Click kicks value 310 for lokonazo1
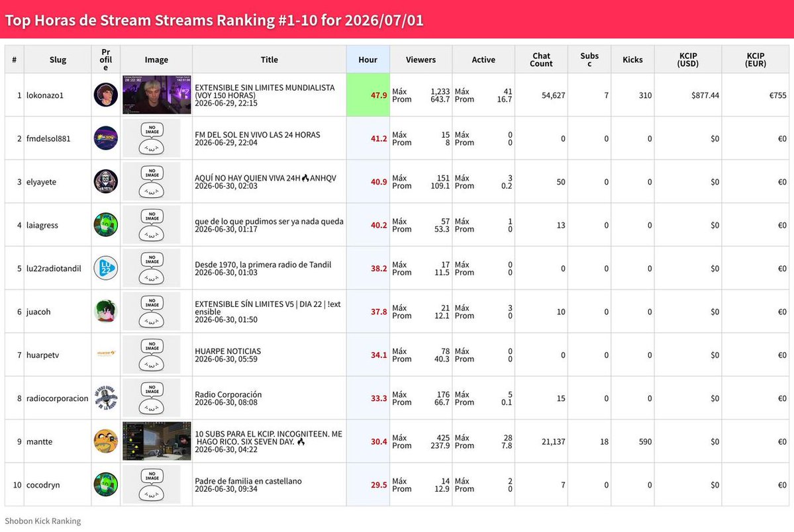 coord(645,95)
